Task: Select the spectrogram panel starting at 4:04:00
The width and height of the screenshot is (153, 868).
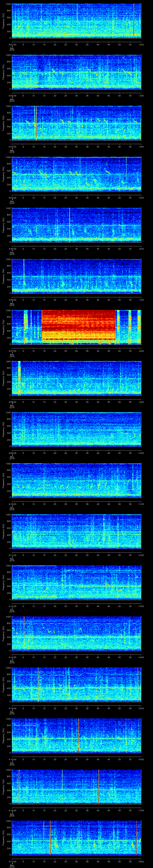Action: coord(77,174)
